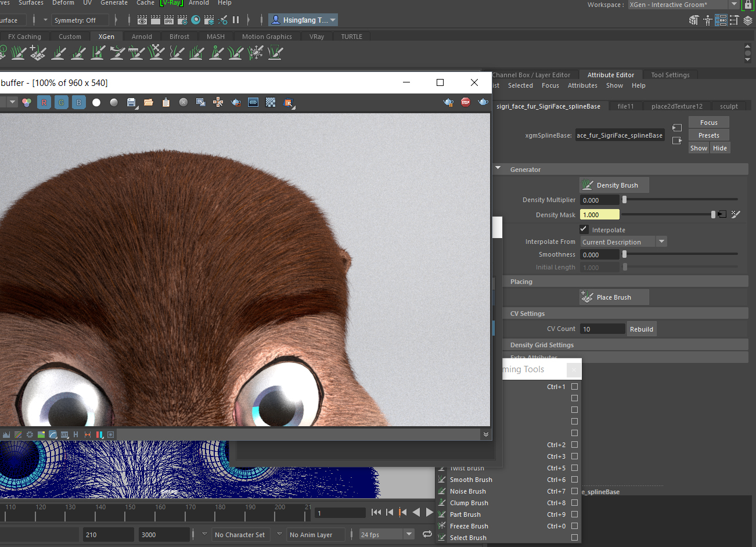Check the Clump Brush Ctrl+8 checkbox

point(574,502)
